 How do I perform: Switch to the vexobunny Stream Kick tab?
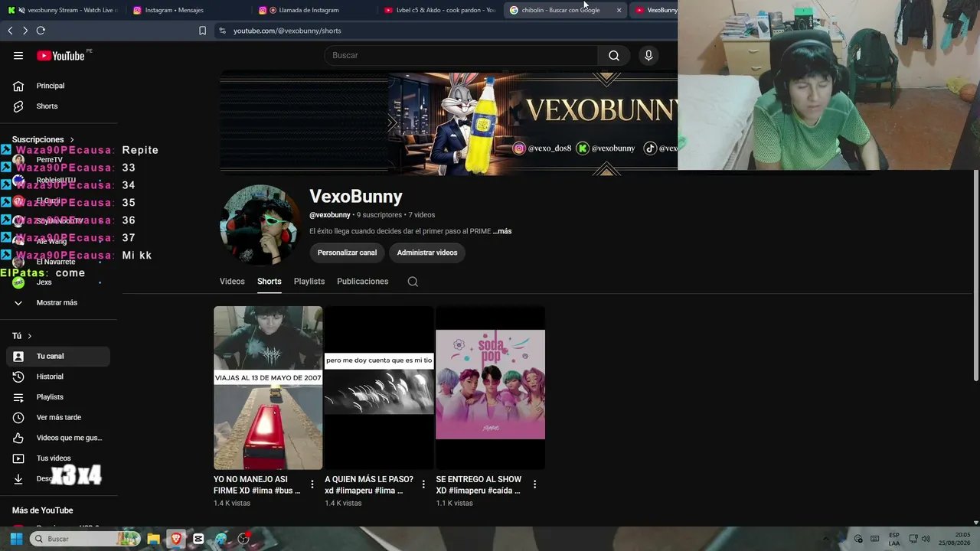64,10
